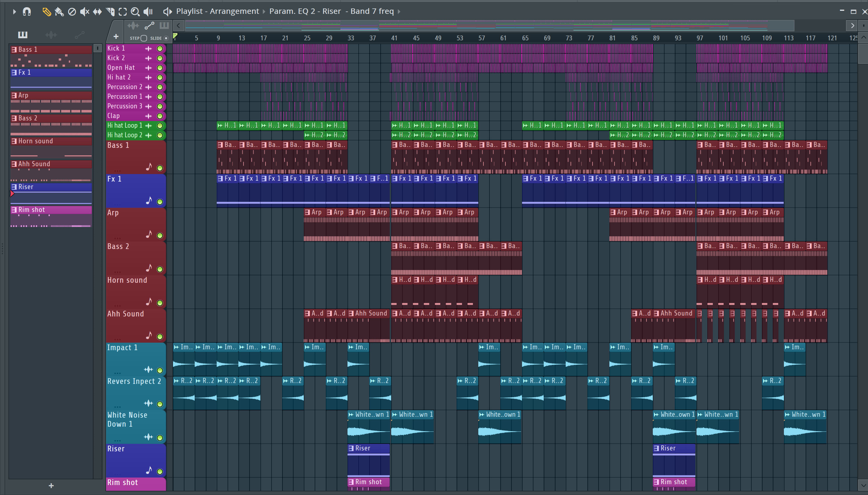
Task: Click audio icon on Kick 1 track header
Action: [148, 48]
